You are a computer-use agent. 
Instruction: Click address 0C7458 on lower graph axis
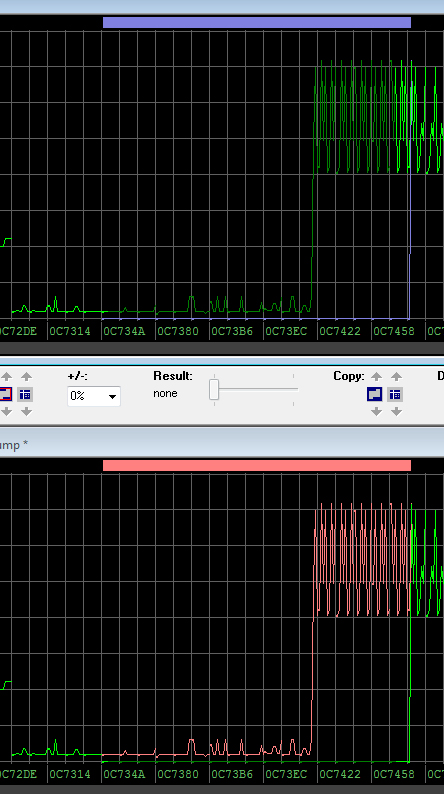pyautogui.click(x=394, y=774)
